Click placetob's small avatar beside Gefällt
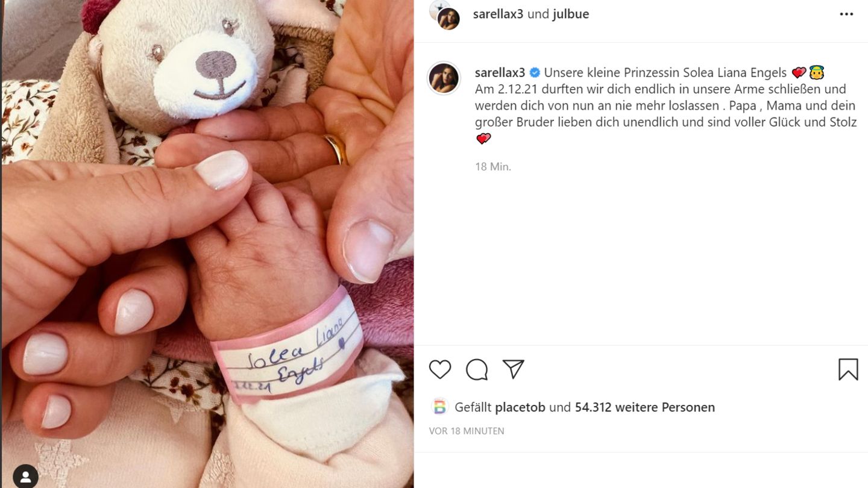Screen dimensions: 868x488 439,407
